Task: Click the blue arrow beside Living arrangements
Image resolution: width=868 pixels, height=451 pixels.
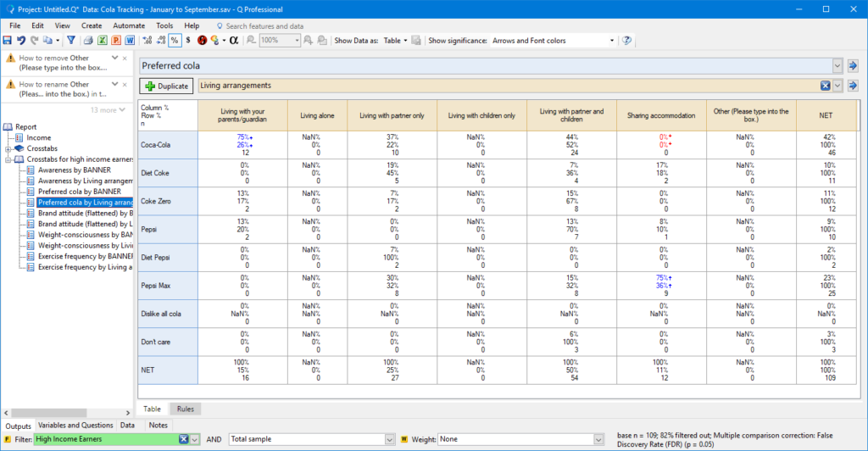Action: [x=853, y=86]
